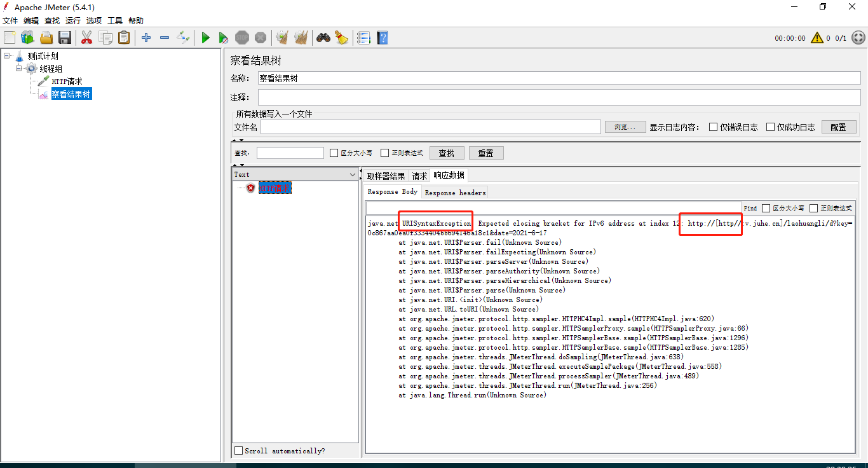Click the response body Find field

553,208
